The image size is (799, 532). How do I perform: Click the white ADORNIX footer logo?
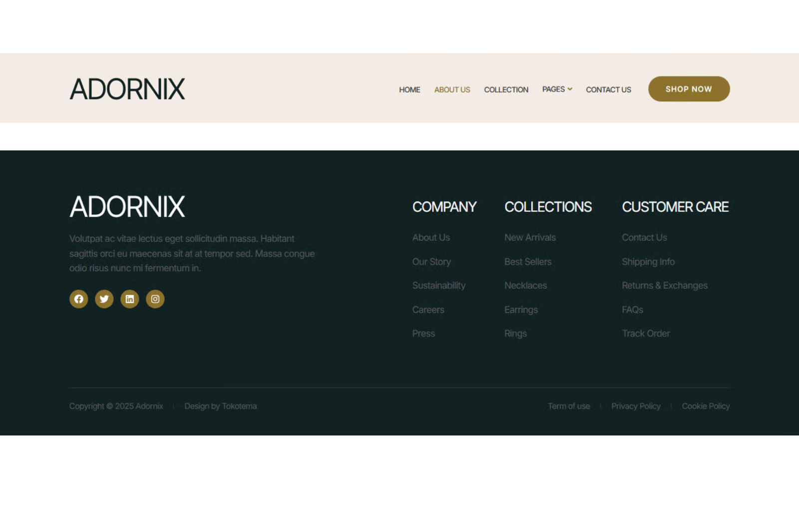(127, 207)
